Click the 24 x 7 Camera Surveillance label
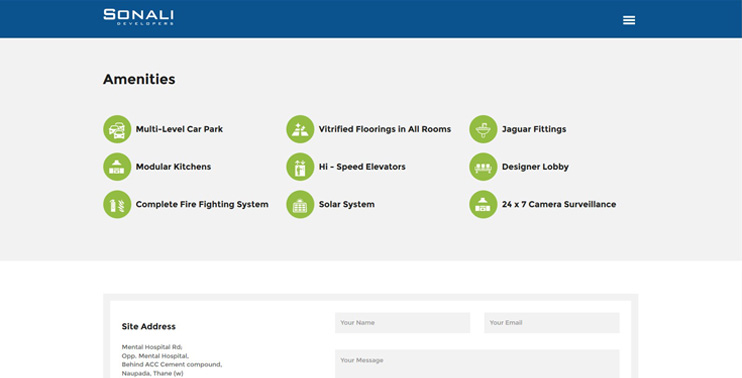Viewport: 742px width, 378px height. click(x=559, y=204)
